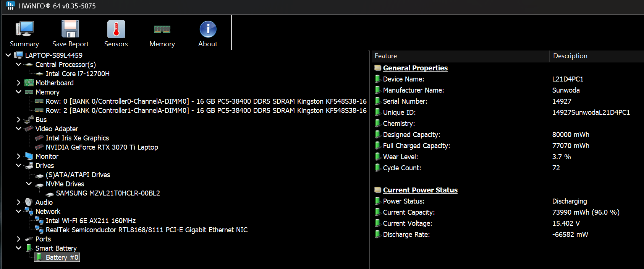Click the Designed Capacity value 80000 mWh

tap(571, 134)
